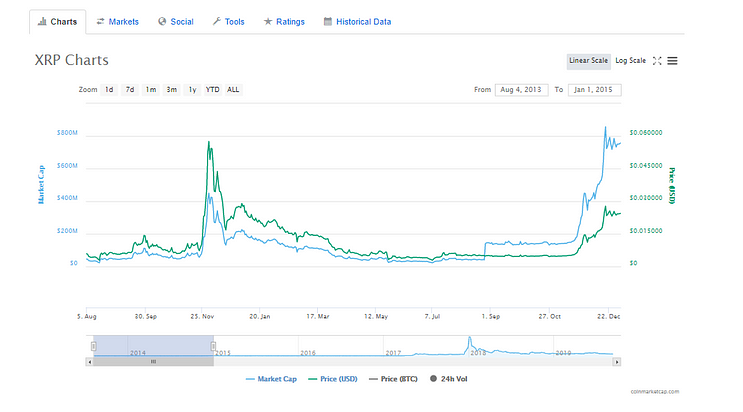Viewport: 743px width, 412px height.
Task: Set zoom range to 7d
Action: pos(130,90)
